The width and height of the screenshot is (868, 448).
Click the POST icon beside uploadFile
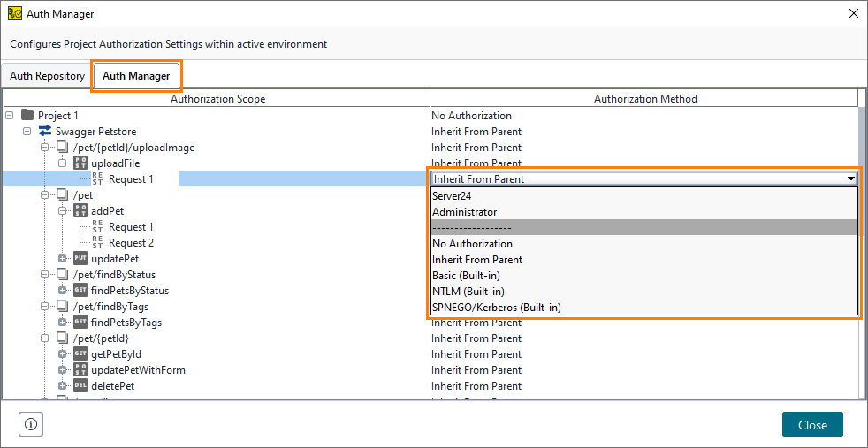pyautogui.click(x=80, y=163)
